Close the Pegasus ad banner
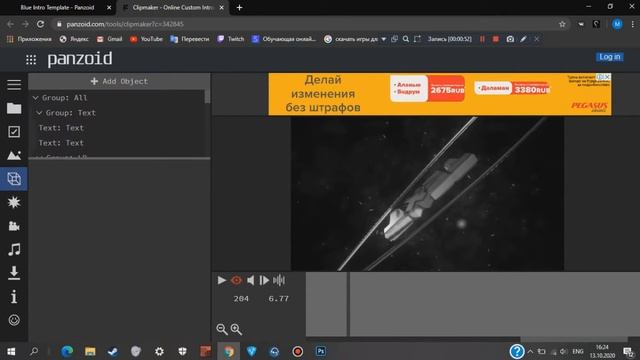The height and width of the screenshot is (360, 640). click(607, 77)
